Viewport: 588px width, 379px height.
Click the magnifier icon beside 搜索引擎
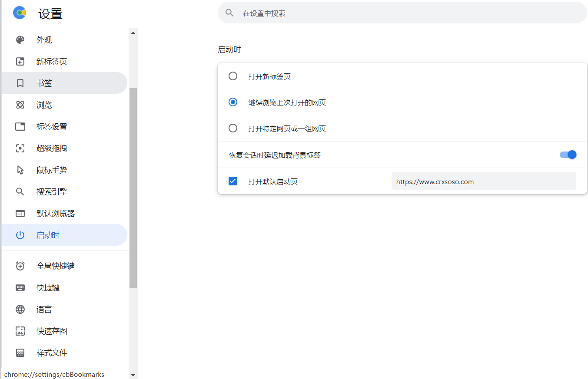coord(20,192)
